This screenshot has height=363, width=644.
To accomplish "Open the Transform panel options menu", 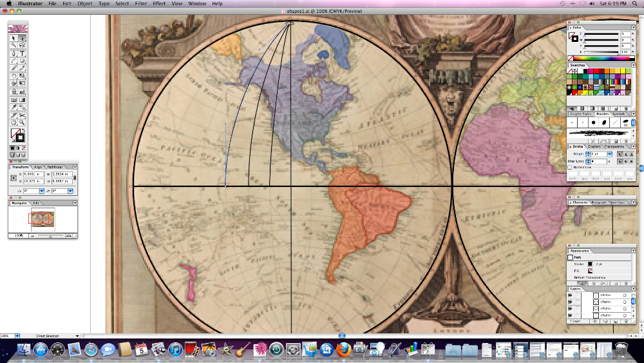I will pyautogui.click(x=75, y=167).
